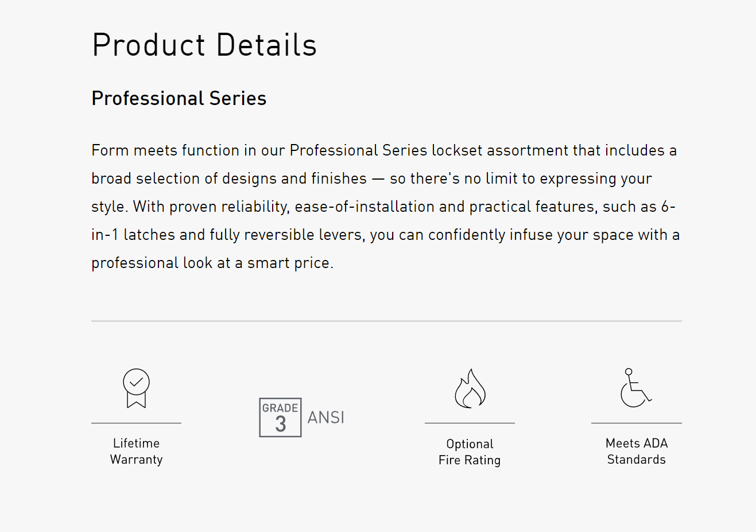Click the Lifetime Warranty label
The image size is (756, 532).
click(x=137, y=451)
